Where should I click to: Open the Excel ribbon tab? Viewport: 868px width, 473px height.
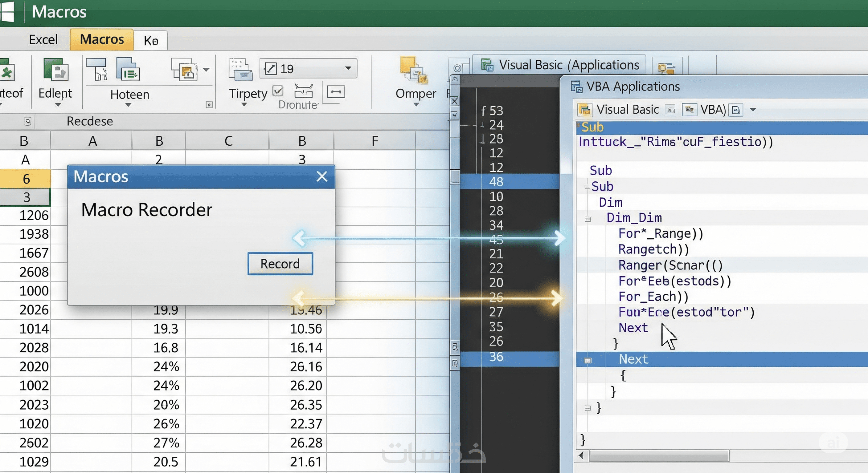[x=43, y=40]
